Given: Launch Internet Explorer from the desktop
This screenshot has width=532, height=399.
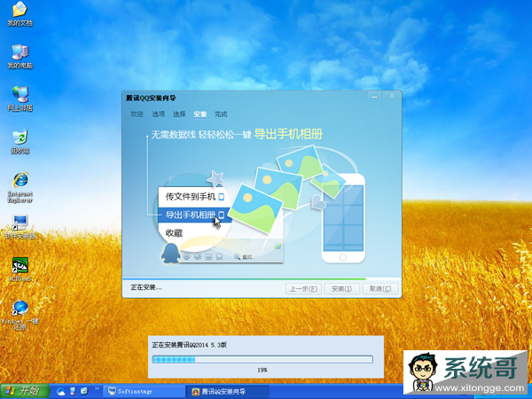Looking at the screenshot, I should pos(20,187).
